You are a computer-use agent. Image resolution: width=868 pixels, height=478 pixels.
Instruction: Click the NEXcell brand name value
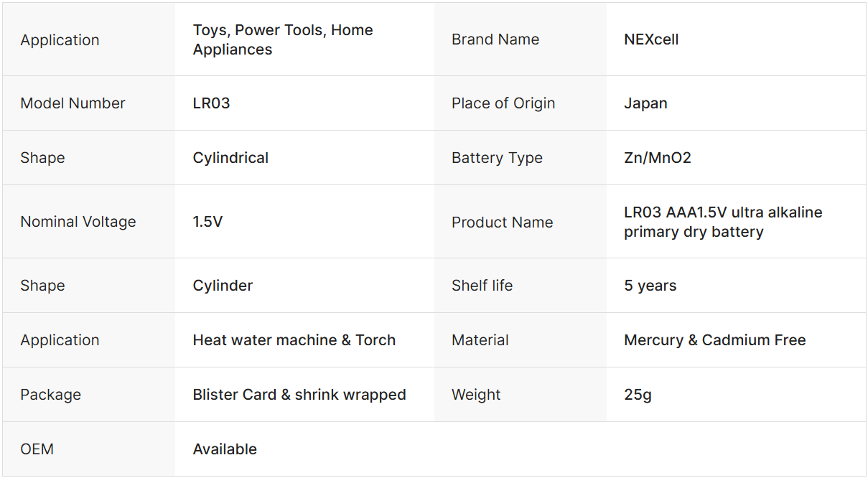pos(651,39)
